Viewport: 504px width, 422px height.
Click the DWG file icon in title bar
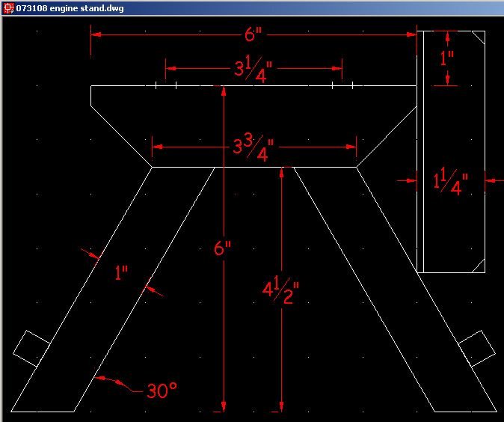point(8,7)
